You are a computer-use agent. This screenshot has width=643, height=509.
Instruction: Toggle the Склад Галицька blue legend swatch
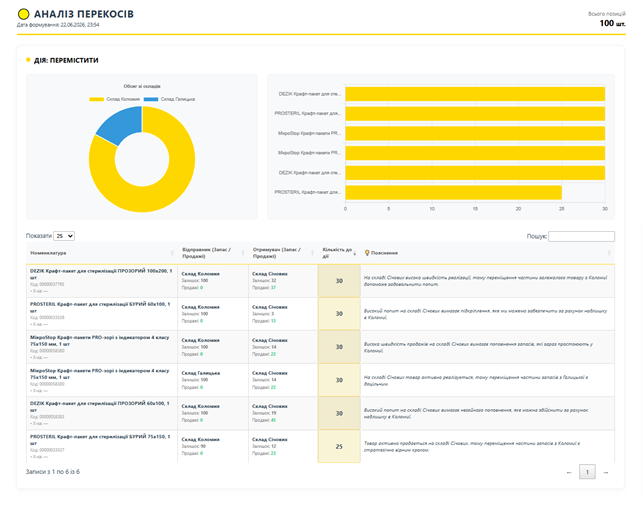tap(151, 99)
